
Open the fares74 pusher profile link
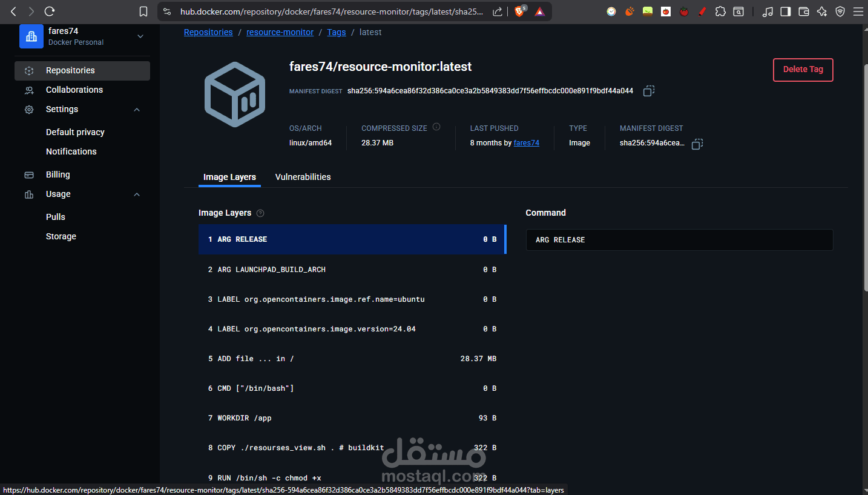(526, 143)
